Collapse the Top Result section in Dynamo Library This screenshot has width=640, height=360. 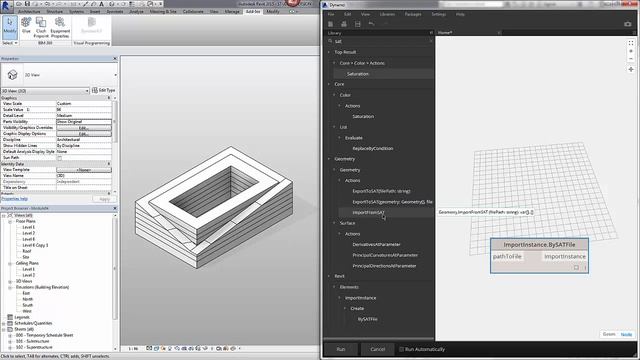pos(329,52)
